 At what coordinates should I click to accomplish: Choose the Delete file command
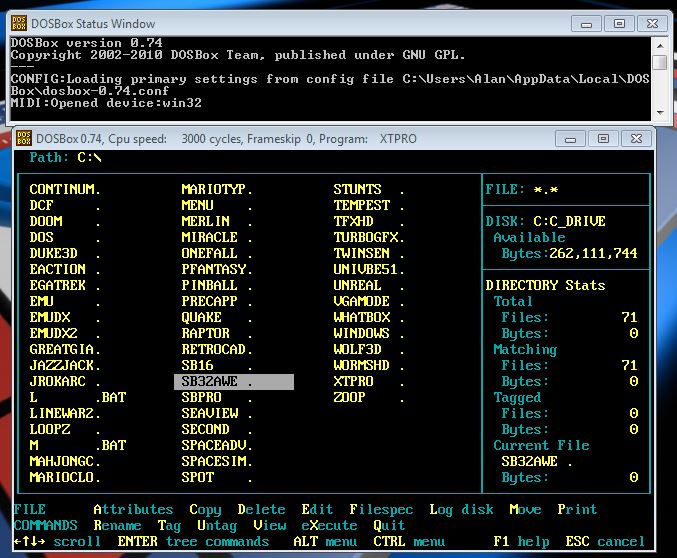pos(261,509)
